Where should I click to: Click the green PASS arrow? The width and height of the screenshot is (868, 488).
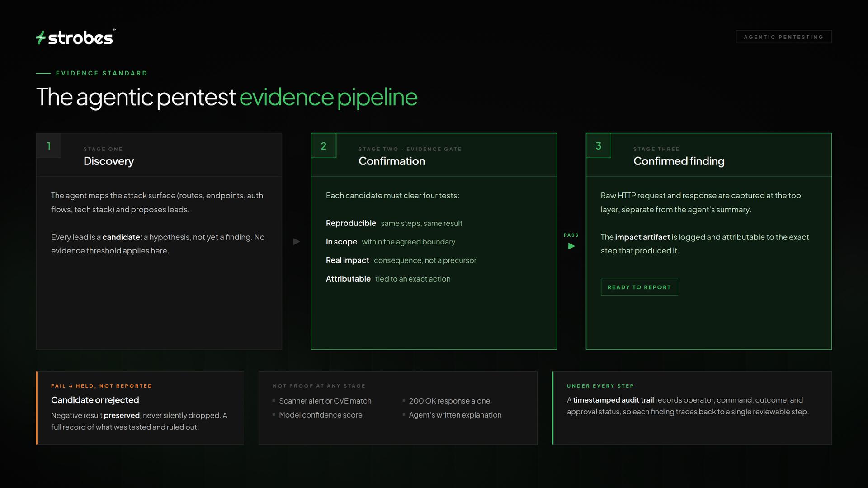(571, 246)
